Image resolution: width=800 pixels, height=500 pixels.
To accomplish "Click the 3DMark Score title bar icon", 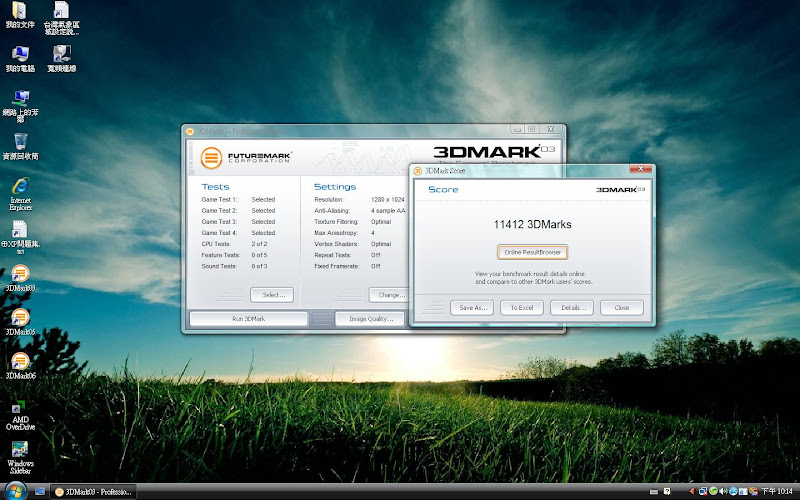I will (418, 171).
